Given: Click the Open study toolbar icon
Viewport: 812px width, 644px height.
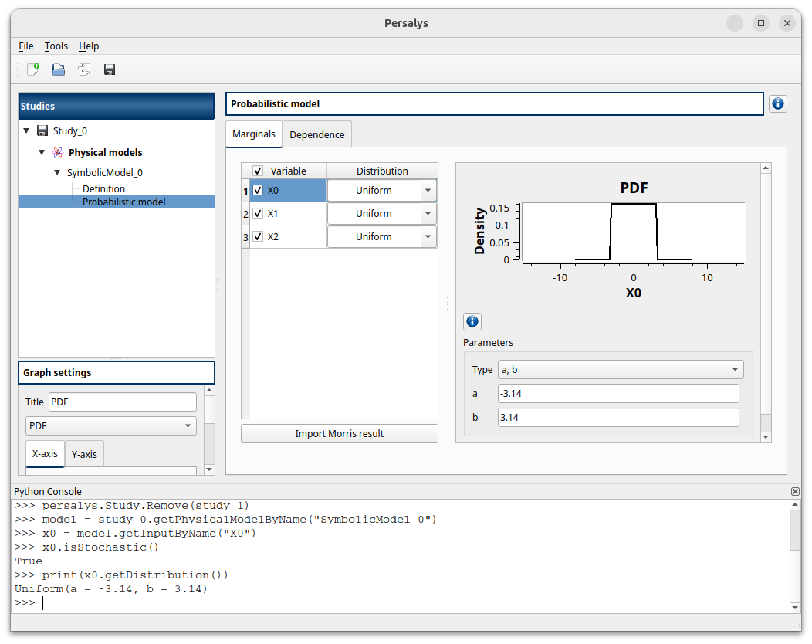Looking at the screenshot, I should tap(59, 69).
